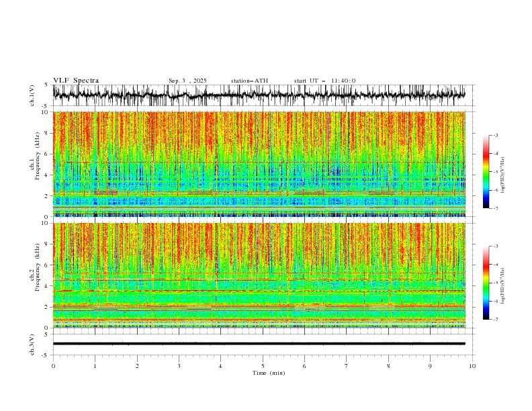This screenshot has width=532, height=411.
Task: Click the "6" tick on time axis
Action: 304,366
